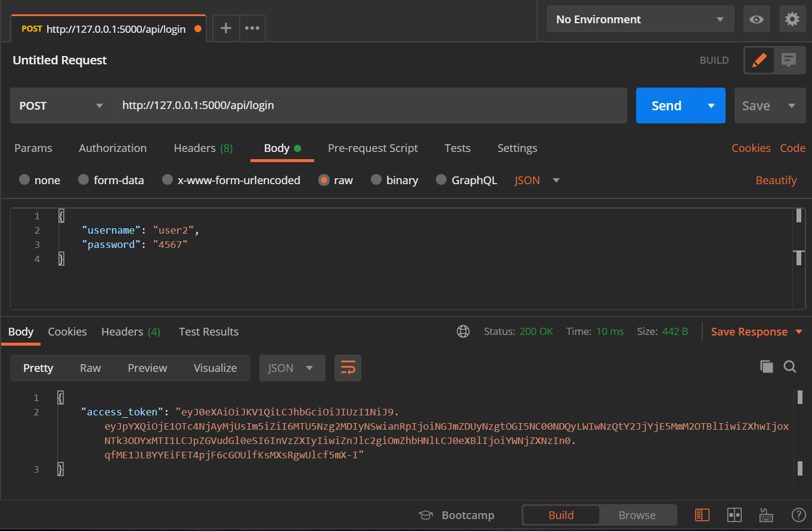
Task: Open JSON body format dropdown
Action: pos(537,180)
